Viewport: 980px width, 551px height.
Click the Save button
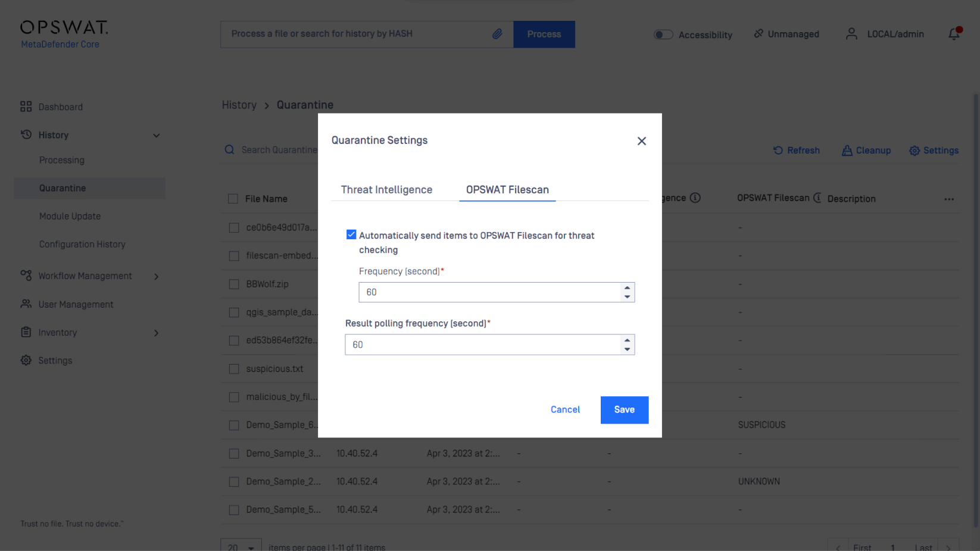click(624, 410)
